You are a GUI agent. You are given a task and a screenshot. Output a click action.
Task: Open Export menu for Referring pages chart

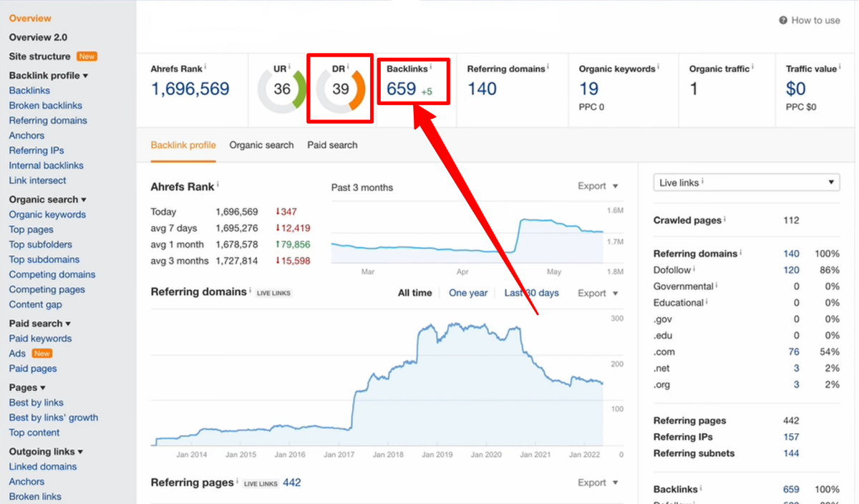click(598, 483)
